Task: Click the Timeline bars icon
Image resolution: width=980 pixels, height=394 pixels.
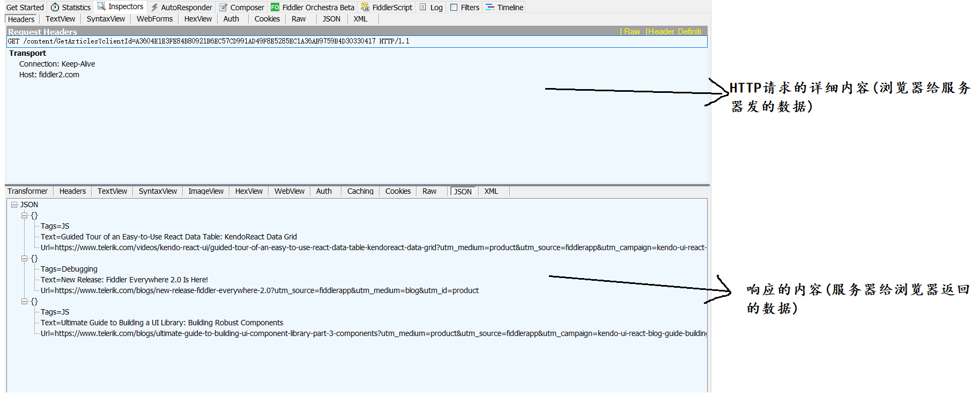Action: click(490, 7)
